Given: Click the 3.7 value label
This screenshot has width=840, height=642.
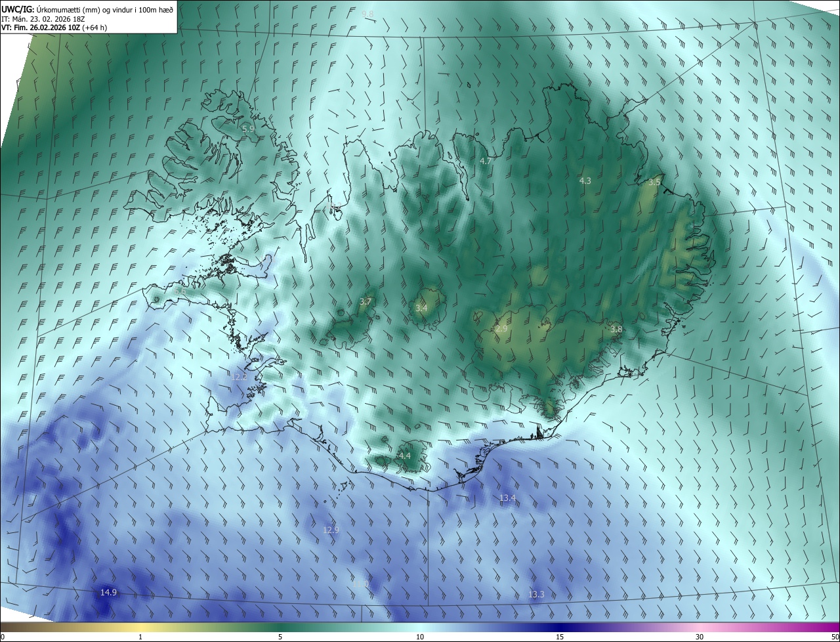Looking at the screenshot, I should coord(366,302).
